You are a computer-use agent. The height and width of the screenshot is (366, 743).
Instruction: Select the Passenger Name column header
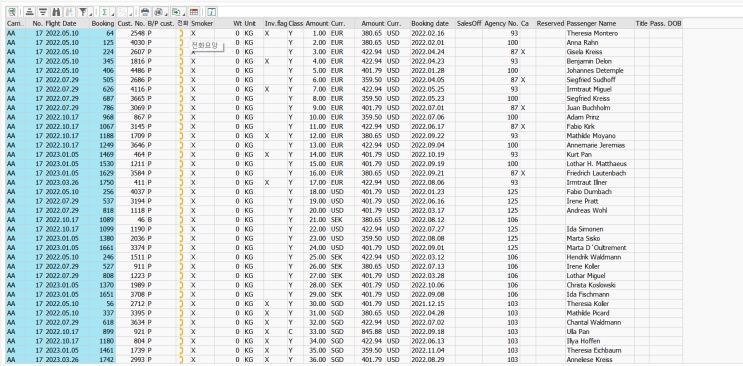[600, 23]
